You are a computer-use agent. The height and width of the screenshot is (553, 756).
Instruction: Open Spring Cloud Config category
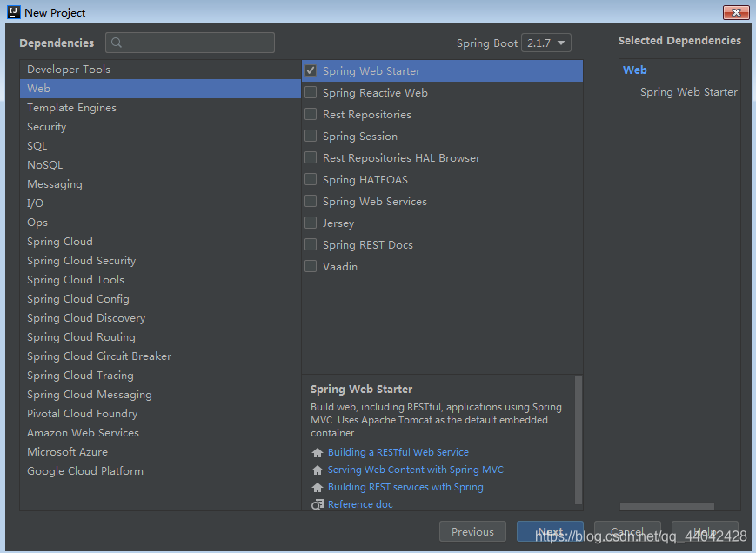click(x=160, y=299)
